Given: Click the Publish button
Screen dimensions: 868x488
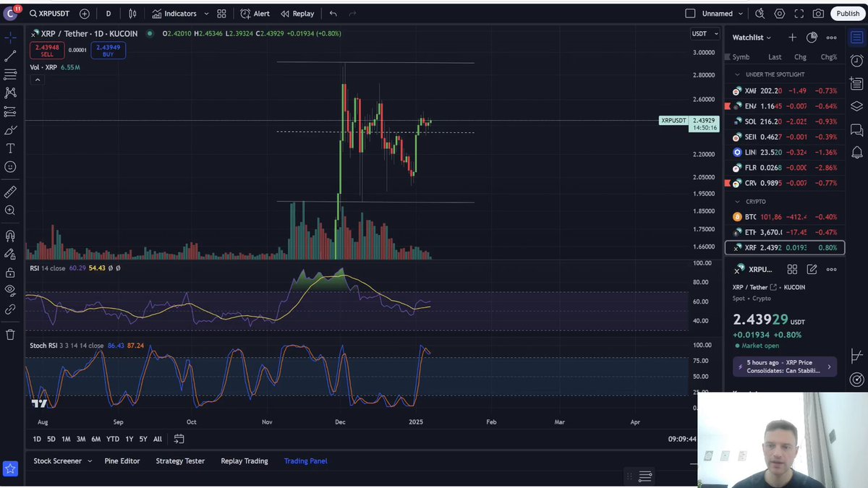Looking at the screenshot, I should [848, 14].
